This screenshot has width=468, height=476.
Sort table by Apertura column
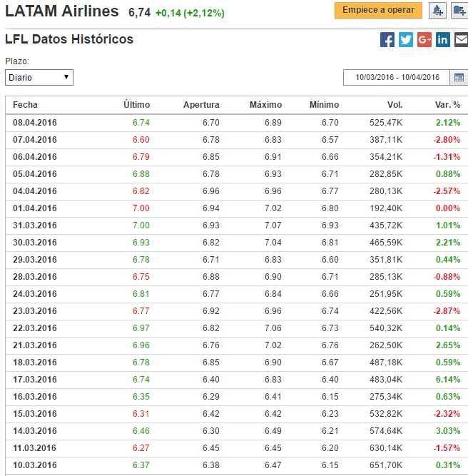201,105
